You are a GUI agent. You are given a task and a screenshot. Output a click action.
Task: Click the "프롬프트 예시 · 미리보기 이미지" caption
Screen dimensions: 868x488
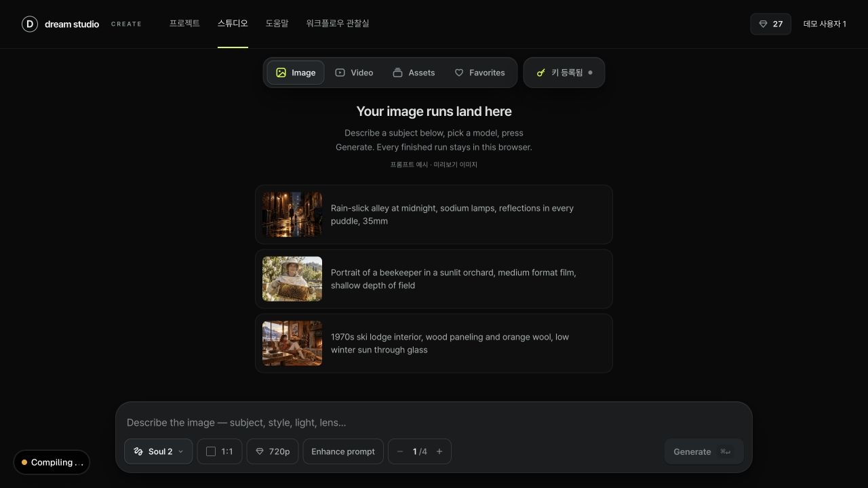(434, 165)
